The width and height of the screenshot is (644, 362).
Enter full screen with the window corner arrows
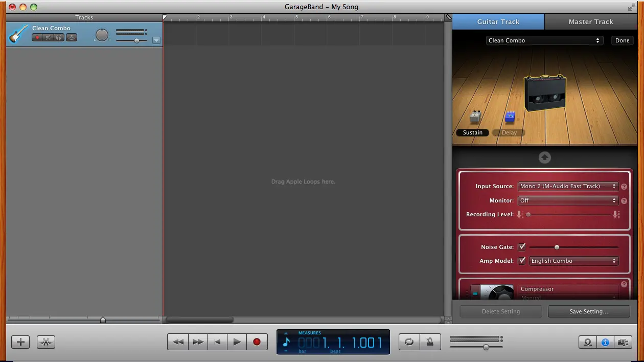tap(632, 7)
